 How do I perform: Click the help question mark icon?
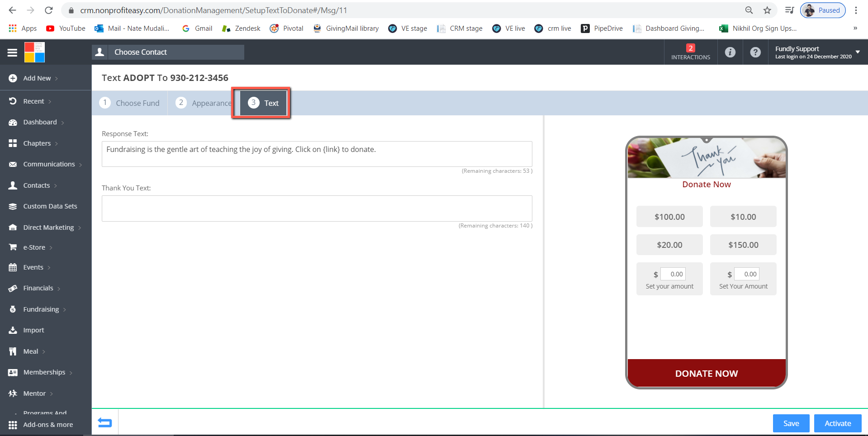pyautogui.click(x=755, y=52)
